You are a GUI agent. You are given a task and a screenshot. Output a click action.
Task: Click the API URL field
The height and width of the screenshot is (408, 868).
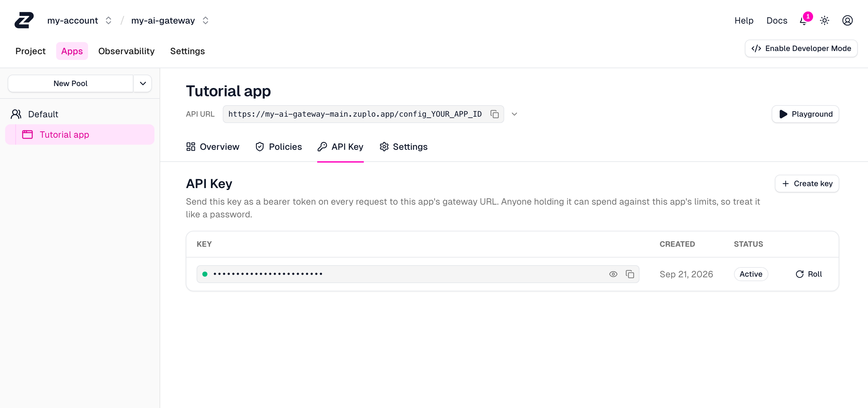click(x=363, y=114)
